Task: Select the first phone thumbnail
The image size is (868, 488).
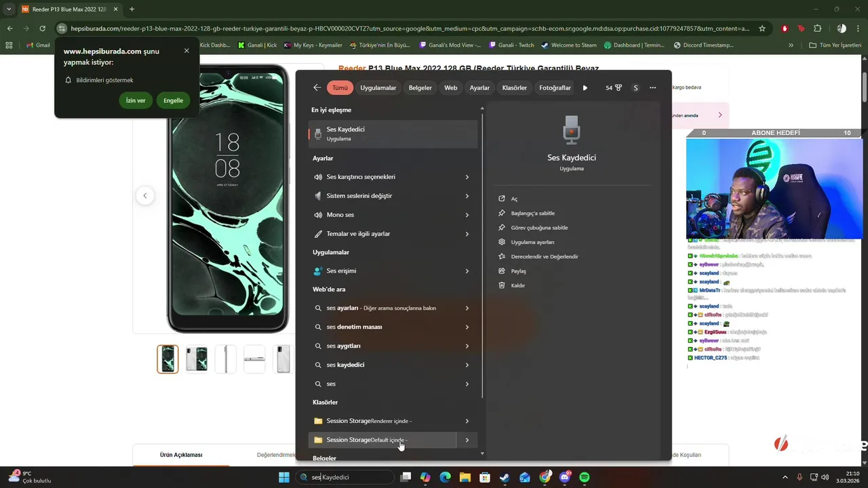Action: 167,359
